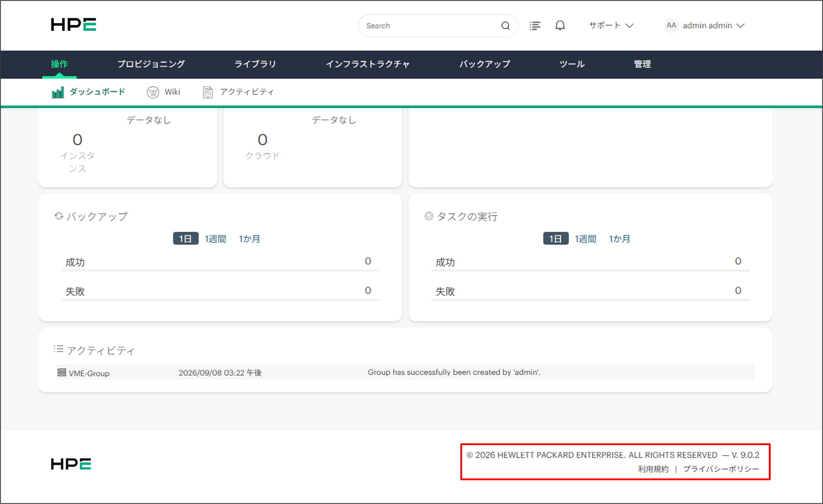Image resolution: width=823 pixels, height=504 pixels.
Task: Select 1日 in the タスクの実行 panel
Action: pos(556,239)
